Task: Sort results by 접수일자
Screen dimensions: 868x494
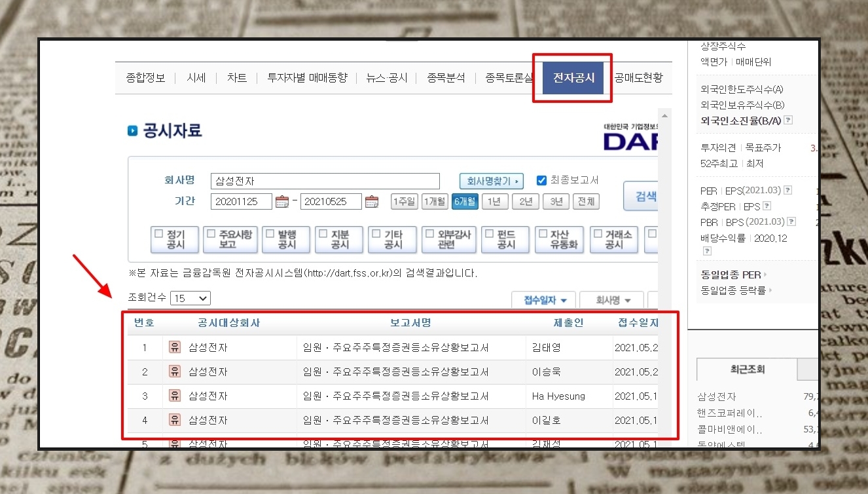Action: [x=545, y=300]
